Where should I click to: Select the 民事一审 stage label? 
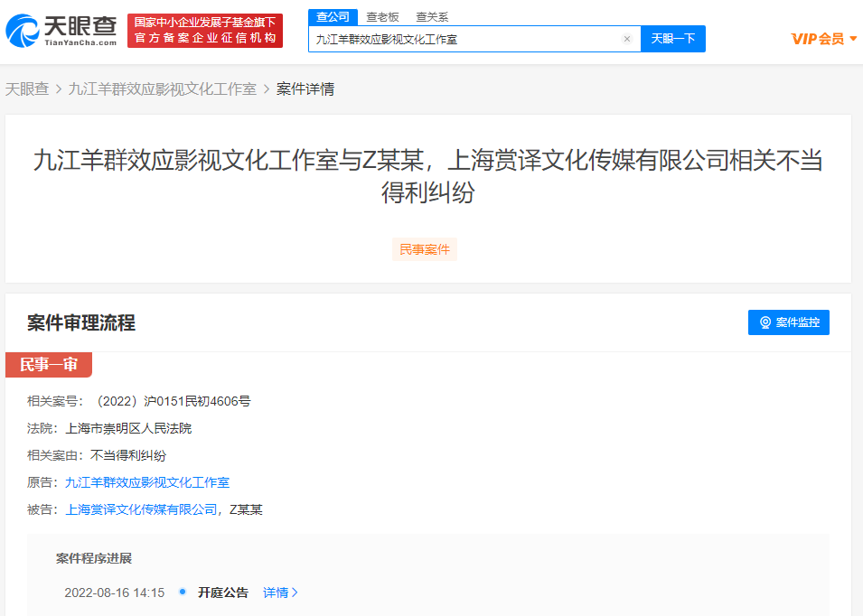tap(49, 365)
